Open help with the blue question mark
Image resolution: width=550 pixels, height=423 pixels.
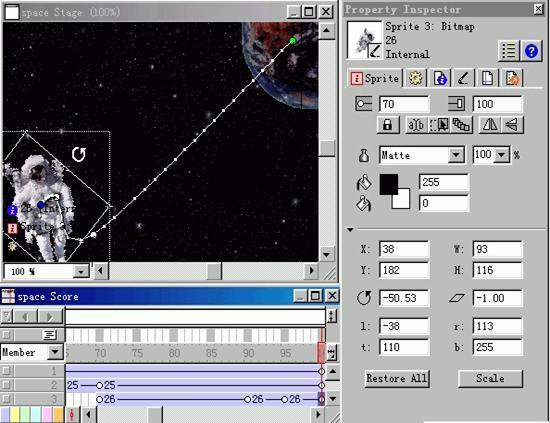(531, 51)
